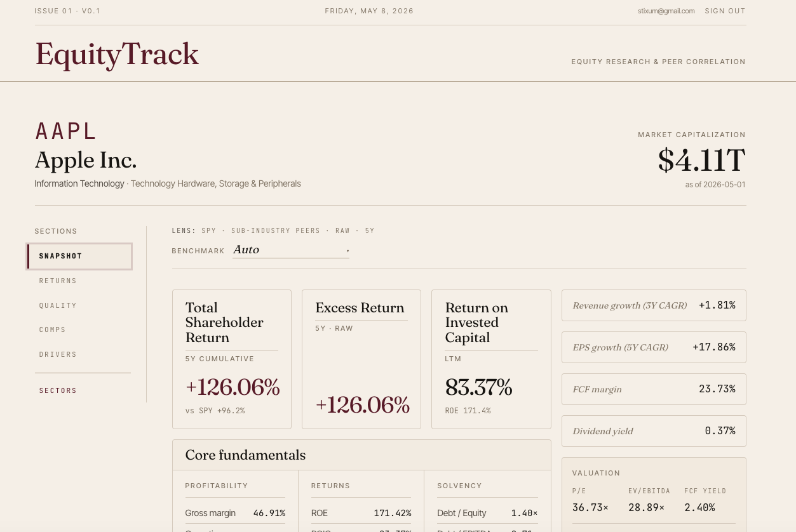
Task: Click the Information Technology sector label
Action: 79,183
